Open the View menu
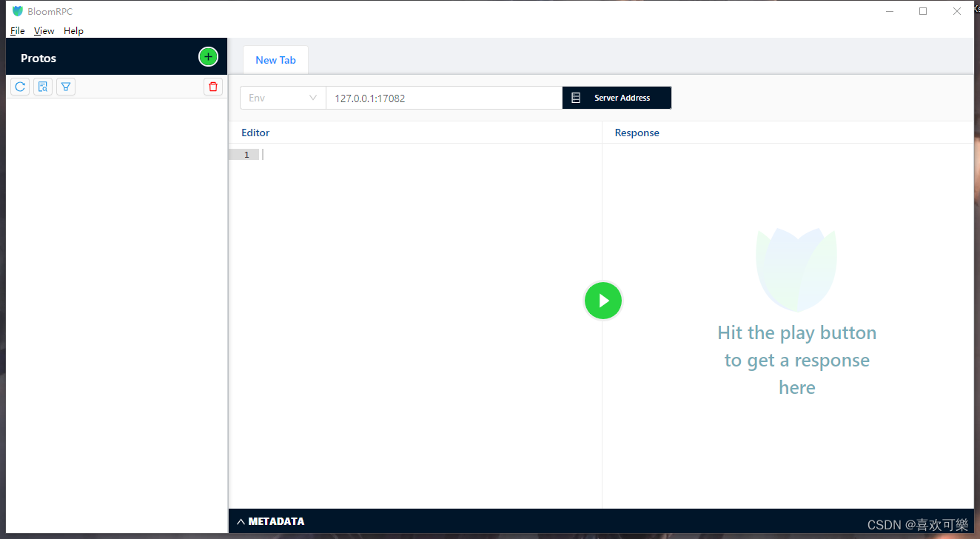This screenshot has width=980, height=539. [44, 31]
